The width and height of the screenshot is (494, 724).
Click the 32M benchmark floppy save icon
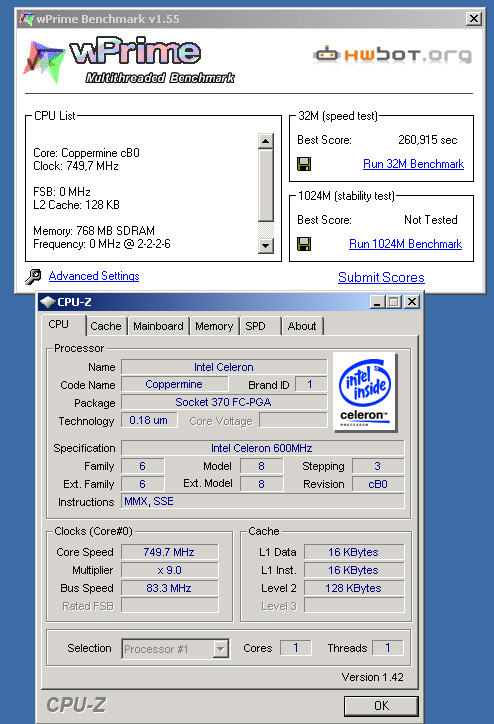tap(304, 164)
